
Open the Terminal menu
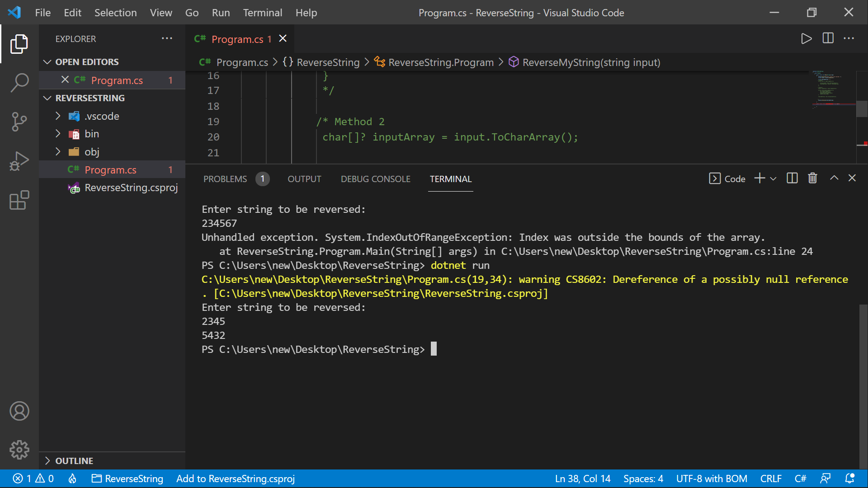pyautogui.click(x=262, y=13)
